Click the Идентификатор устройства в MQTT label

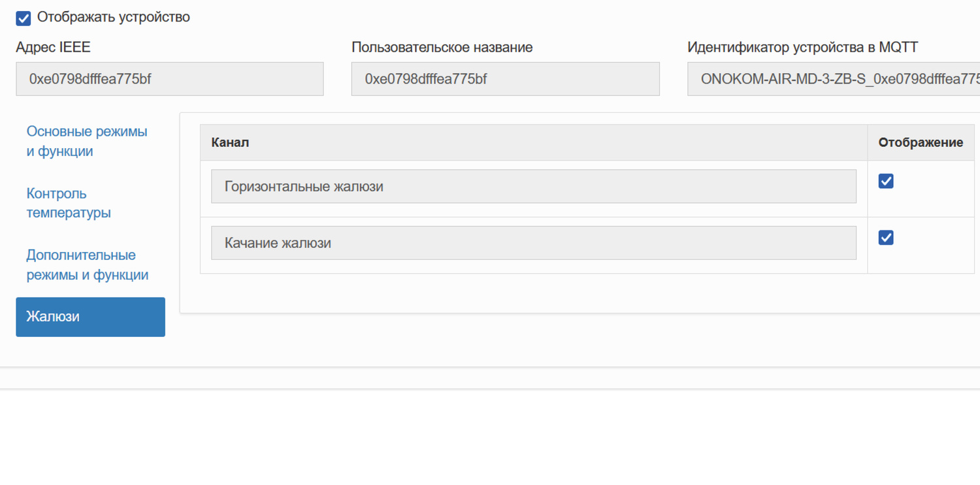802,47
